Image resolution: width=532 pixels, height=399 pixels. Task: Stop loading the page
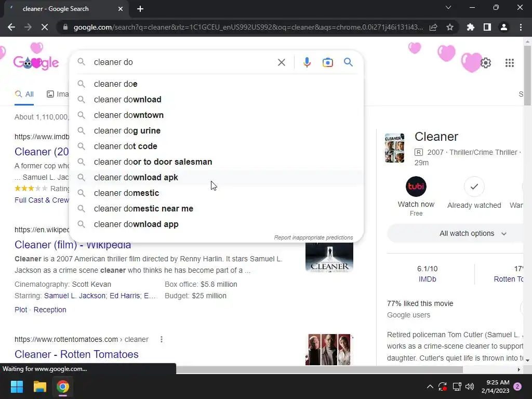45,27
